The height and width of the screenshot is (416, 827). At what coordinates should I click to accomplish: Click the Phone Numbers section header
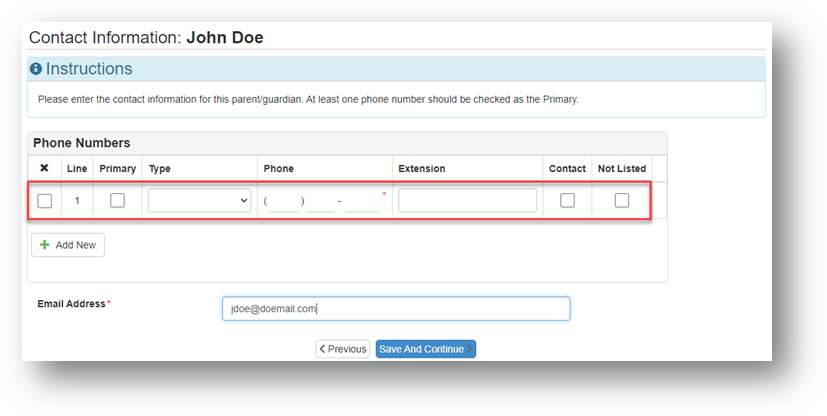click(x=82, y=143)
